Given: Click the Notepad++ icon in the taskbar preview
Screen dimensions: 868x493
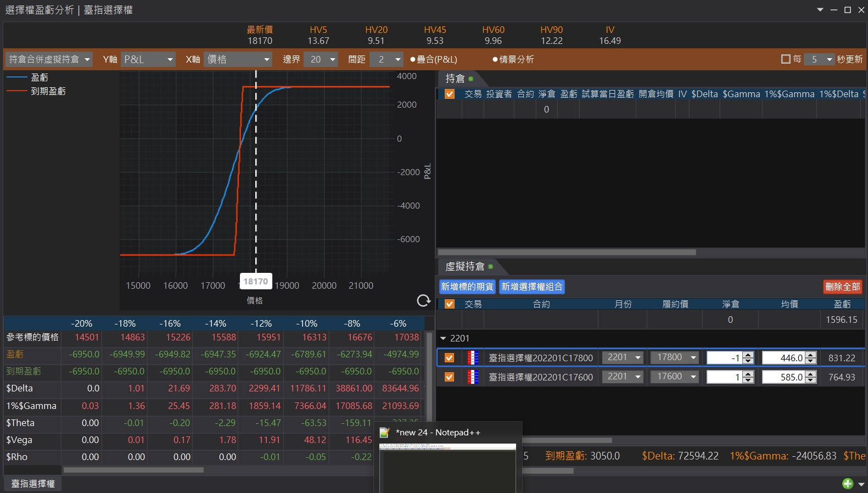Looking at the screenshot, I should tap(384, 433).
